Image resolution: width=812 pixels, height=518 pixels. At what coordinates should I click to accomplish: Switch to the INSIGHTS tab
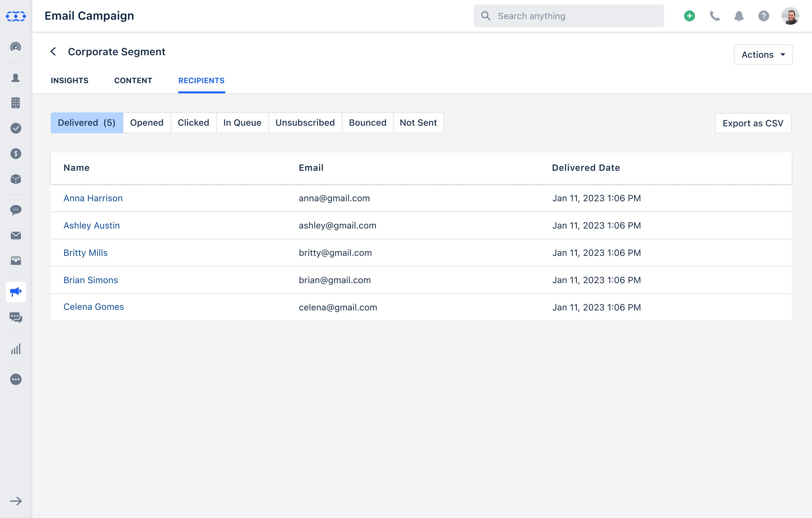pos(69,81)
